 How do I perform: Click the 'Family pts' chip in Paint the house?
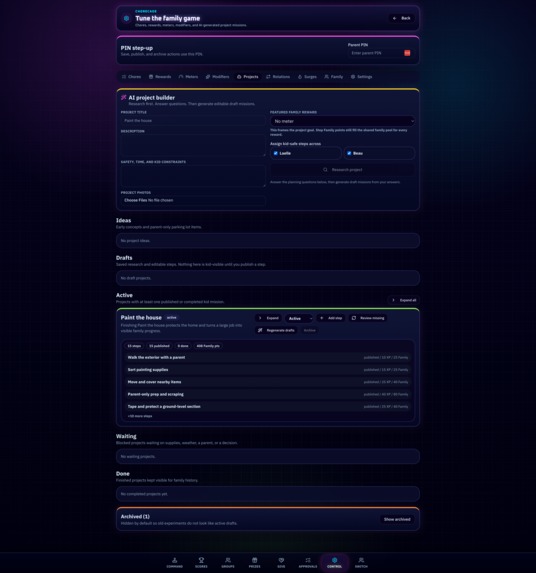(208, 346)
